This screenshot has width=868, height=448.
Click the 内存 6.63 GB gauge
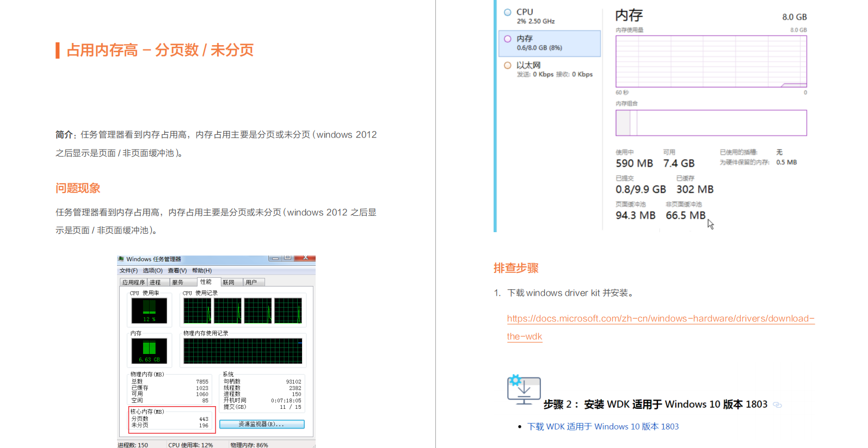pyautogui.click(x=149, y=351)
